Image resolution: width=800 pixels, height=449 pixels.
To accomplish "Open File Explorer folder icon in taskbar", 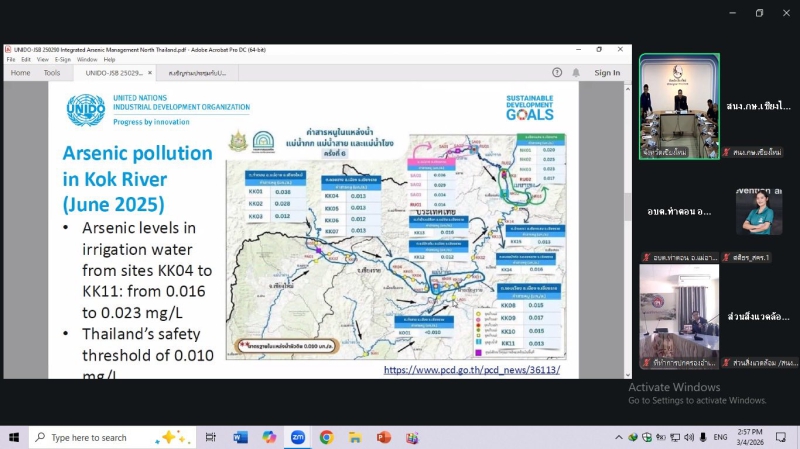I will point(355,438).
